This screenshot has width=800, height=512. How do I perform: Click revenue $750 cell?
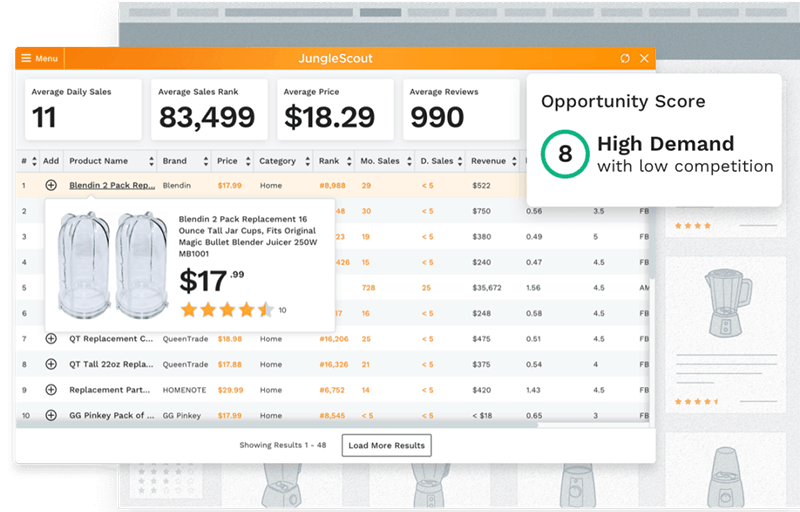(481, 211)
